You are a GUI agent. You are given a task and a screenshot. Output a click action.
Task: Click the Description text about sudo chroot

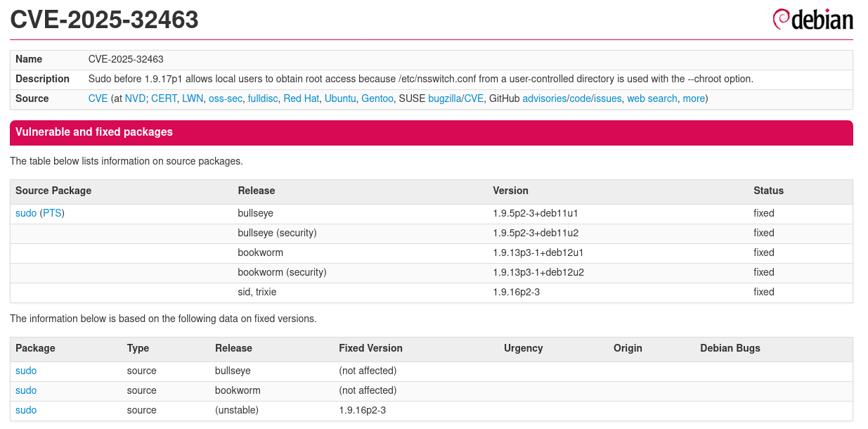pos(421,79)
